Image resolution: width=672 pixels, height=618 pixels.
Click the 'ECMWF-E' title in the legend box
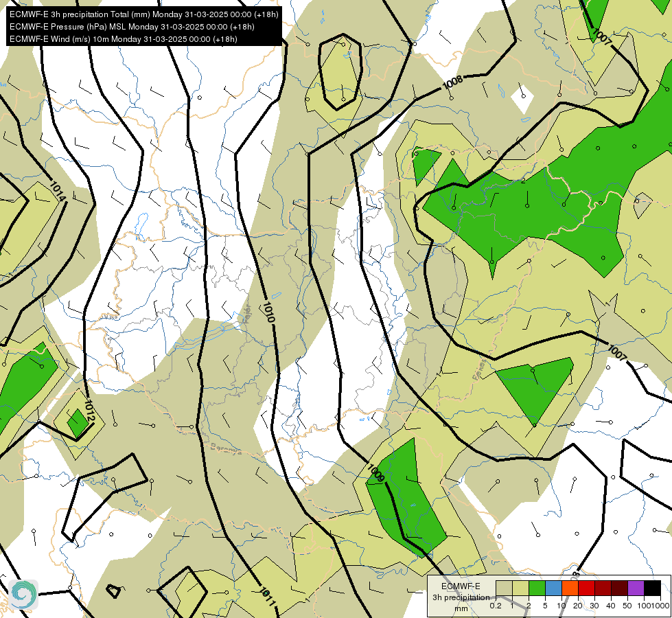(x=461, y=586)
